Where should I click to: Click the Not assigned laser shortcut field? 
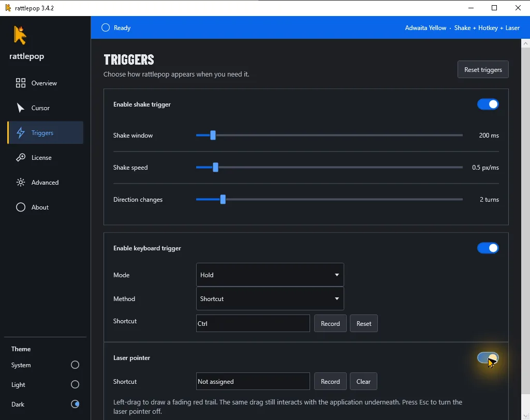pos(253,382)
